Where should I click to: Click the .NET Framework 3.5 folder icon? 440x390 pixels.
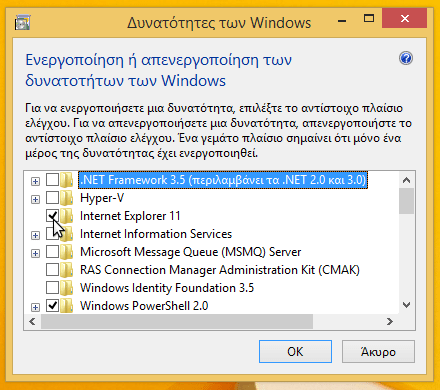tap(67, 180)
